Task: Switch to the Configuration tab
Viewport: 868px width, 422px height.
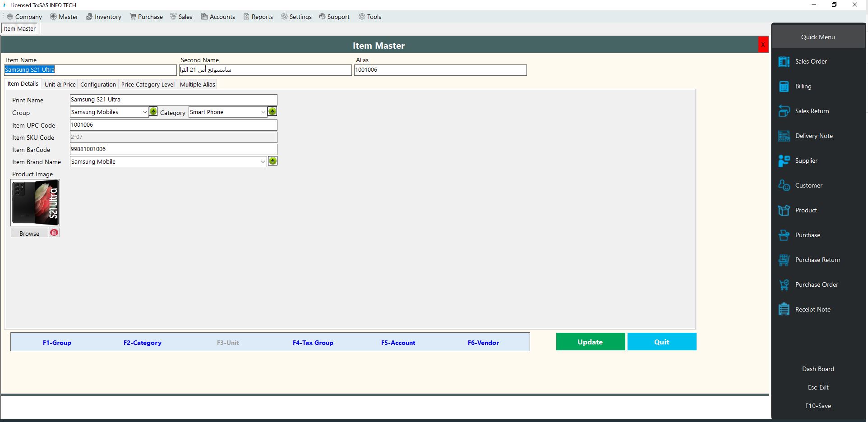Action: pos(98,84)
